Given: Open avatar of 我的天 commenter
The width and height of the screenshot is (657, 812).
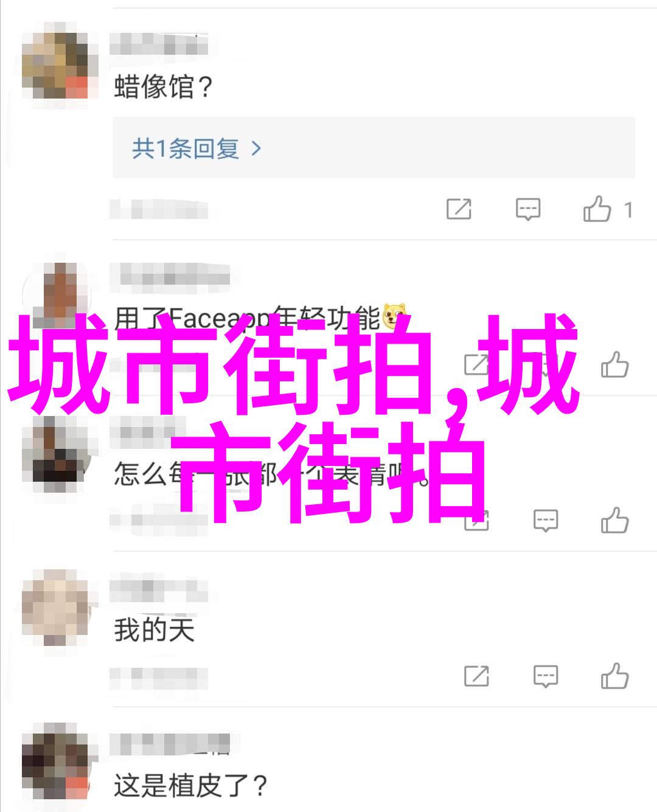Looking at the screenshot, I should point(59,607).
